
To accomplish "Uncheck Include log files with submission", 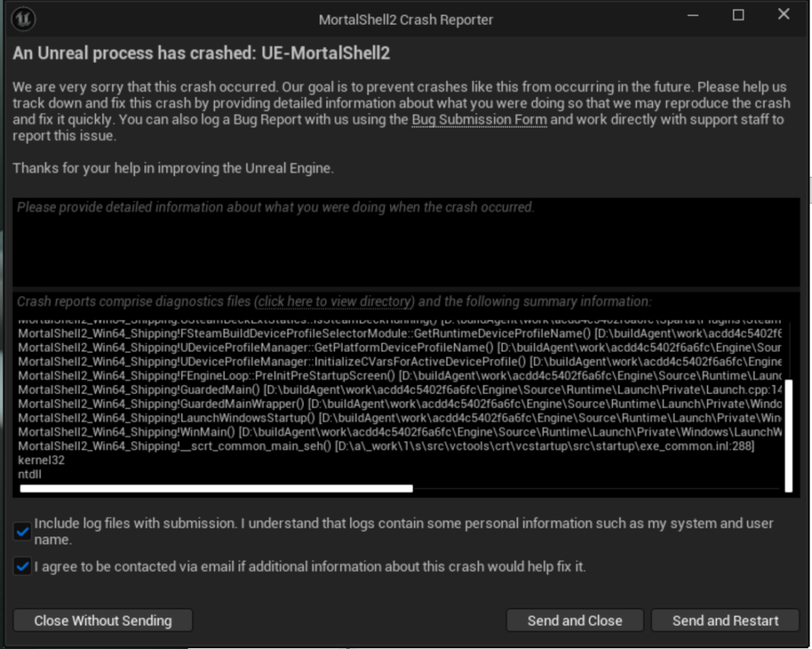I will coord(22,532).
